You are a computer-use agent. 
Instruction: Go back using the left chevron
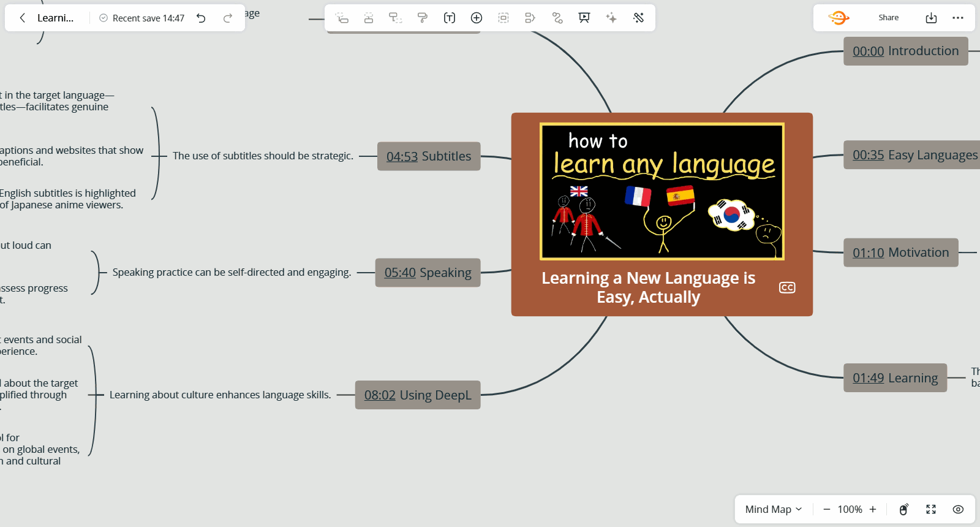[23, 18]
